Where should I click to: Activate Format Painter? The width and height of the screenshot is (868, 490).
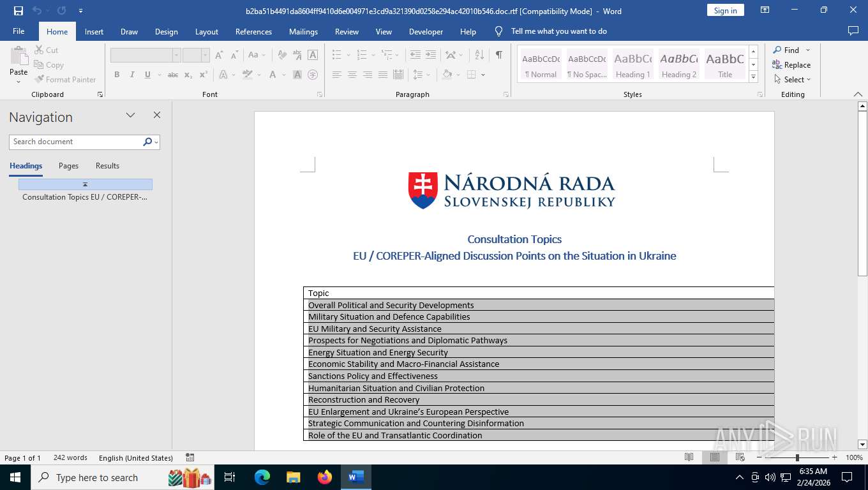tap(65, 79)
